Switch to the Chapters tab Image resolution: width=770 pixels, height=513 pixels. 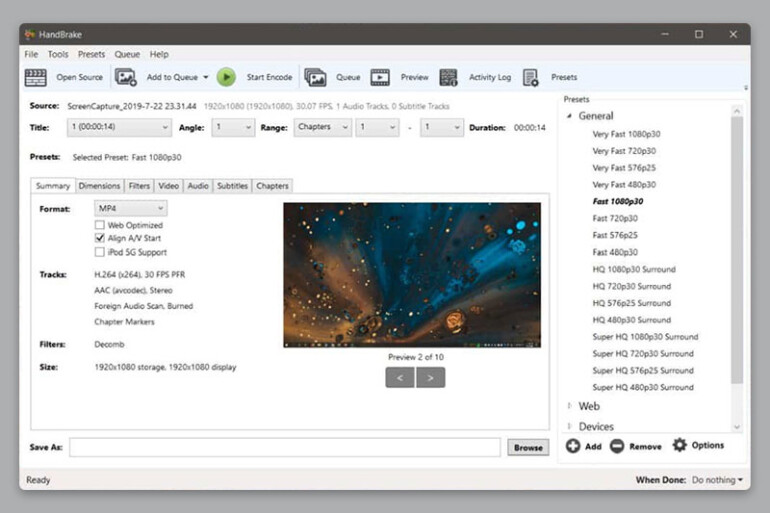[272, 186]
